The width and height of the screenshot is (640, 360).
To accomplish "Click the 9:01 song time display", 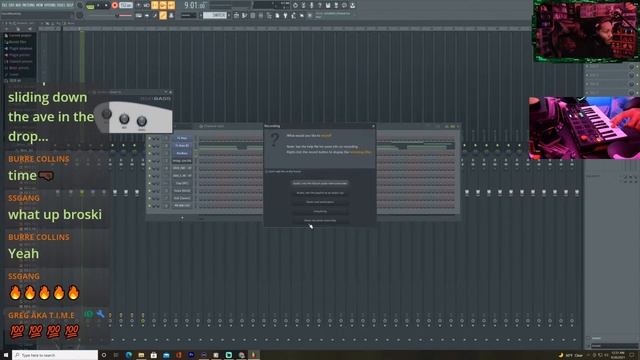I will [194, 5].
